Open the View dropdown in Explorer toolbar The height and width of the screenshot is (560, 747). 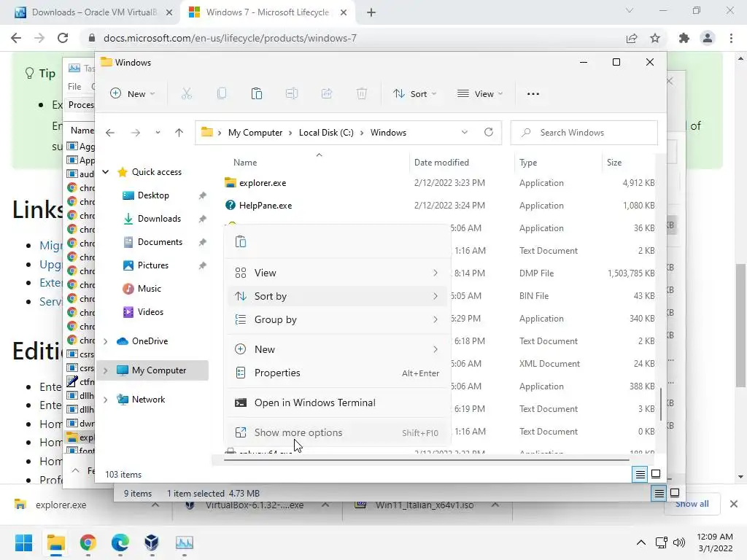[x=480, y=94]
